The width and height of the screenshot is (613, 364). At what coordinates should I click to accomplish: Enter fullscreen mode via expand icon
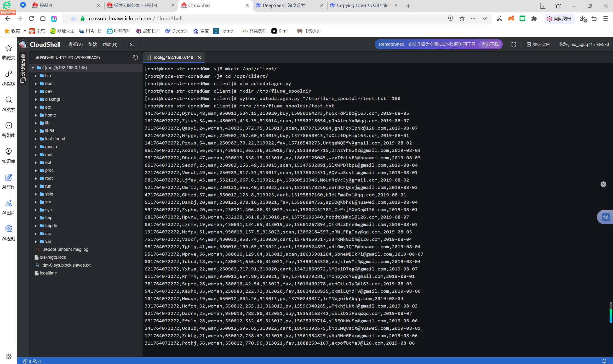tap(514, 45)
